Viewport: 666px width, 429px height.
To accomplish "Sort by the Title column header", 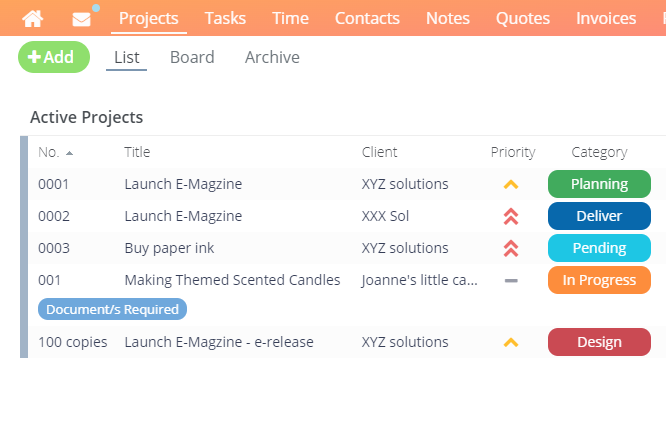I will coord(137,152).
